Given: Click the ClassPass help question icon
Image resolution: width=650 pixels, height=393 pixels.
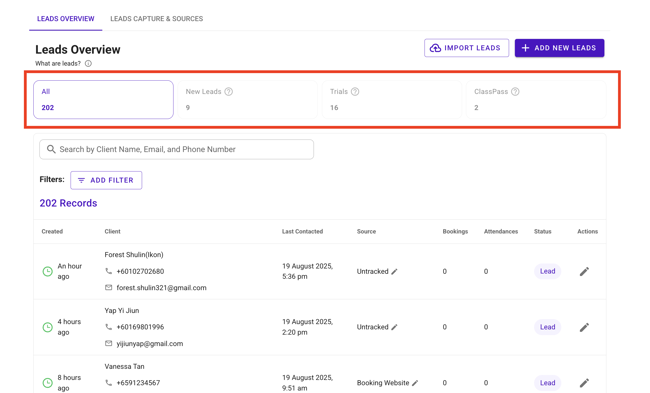Looking at the screenshot, I should [x=515, y=92].
